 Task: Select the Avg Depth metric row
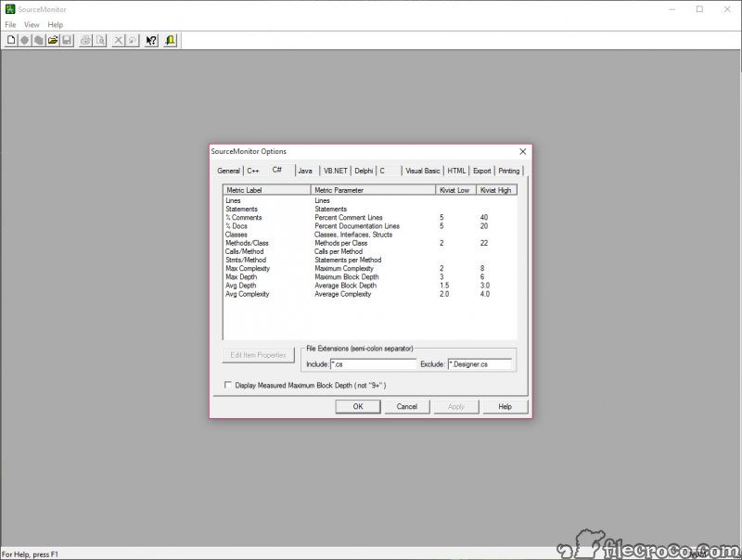(370, 286)
